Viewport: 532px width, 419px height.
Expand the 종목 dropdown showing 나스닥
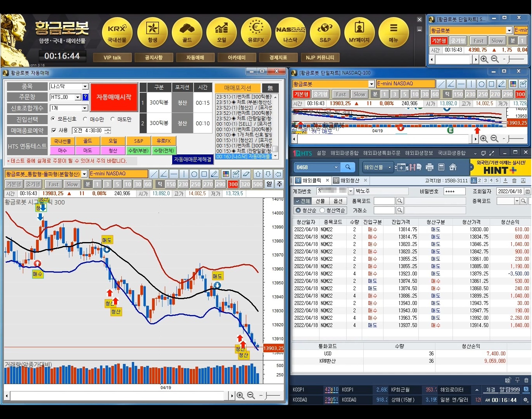click(x=85, y=87)
